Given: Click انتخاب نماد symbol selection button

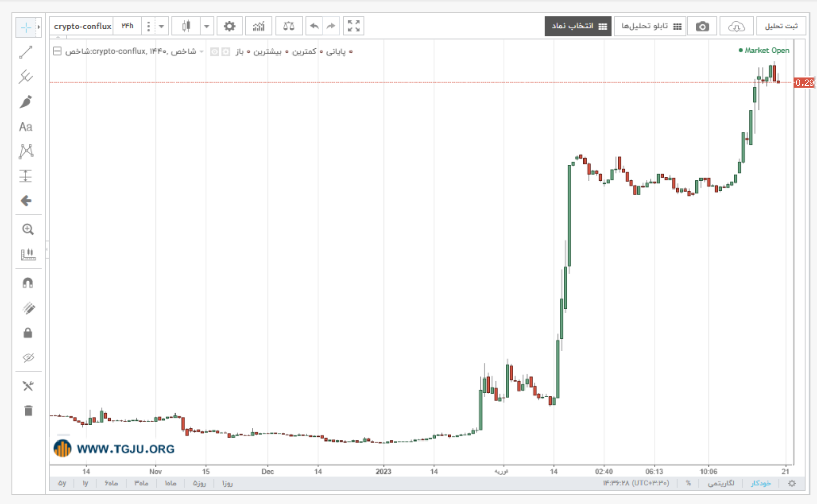Looking at the screenshot, I should click(x=578, y=26).
